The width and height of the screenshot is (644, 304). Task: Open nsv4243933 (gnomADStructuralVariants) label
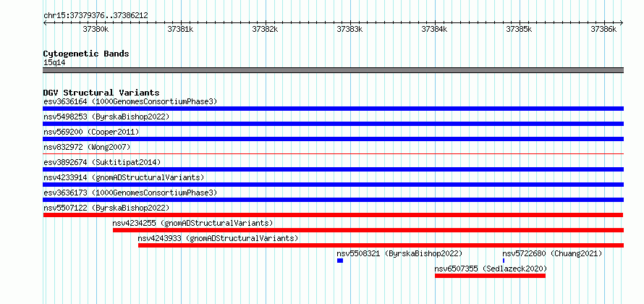(x=218, y=238)
